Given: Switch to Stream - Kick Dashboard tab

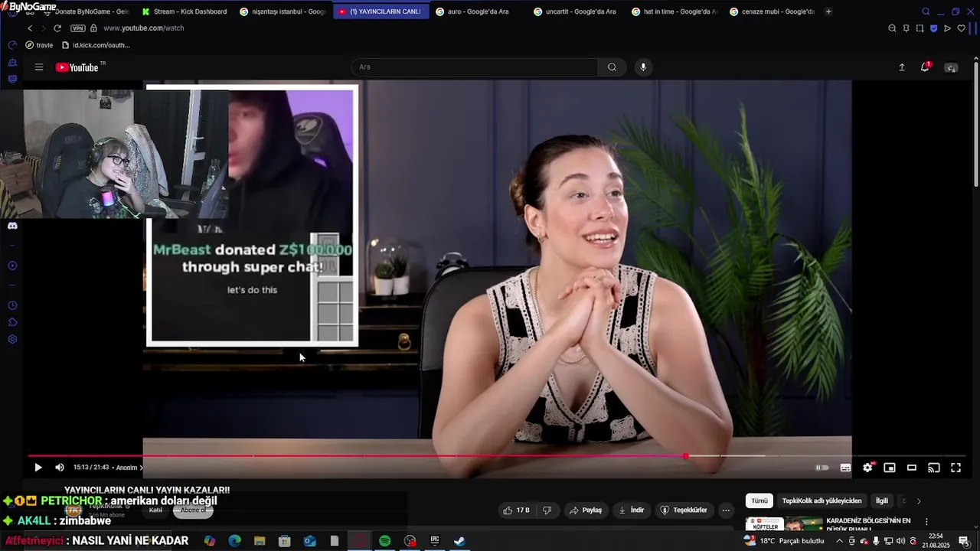Looking at the screenshot, I should 185,11.
